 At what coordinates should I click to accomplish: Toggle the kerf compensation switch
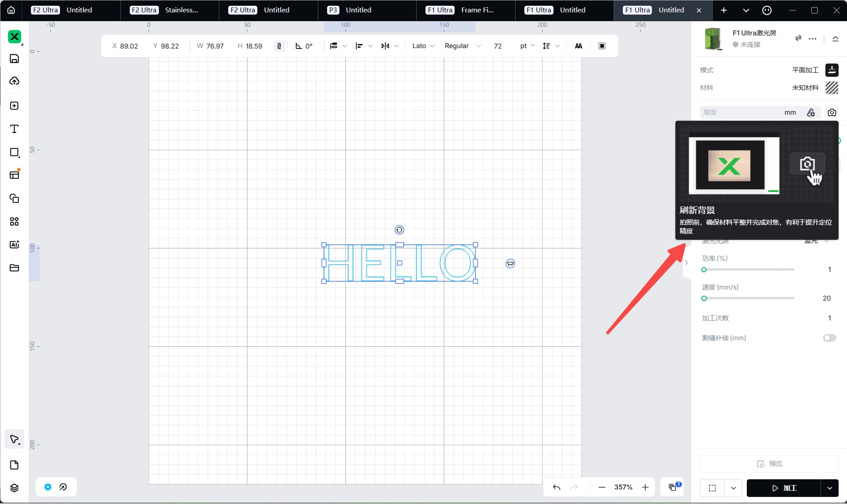(x=829, y=338)
